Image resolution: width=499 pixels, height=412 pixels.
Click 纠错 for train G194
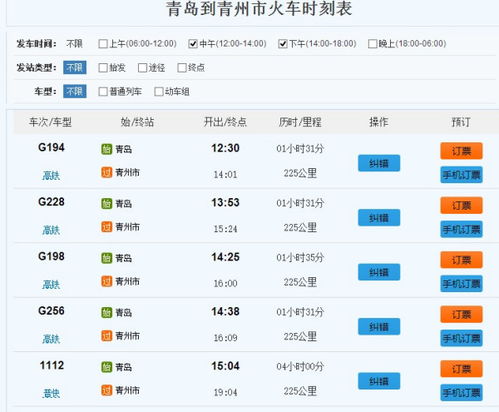[x=379, y=163]
